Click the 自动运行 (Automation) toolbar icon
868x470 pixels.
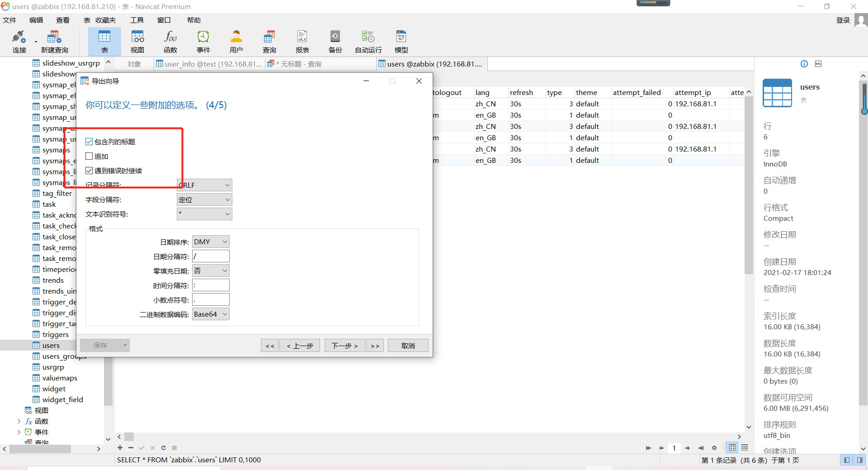(367, 41)
